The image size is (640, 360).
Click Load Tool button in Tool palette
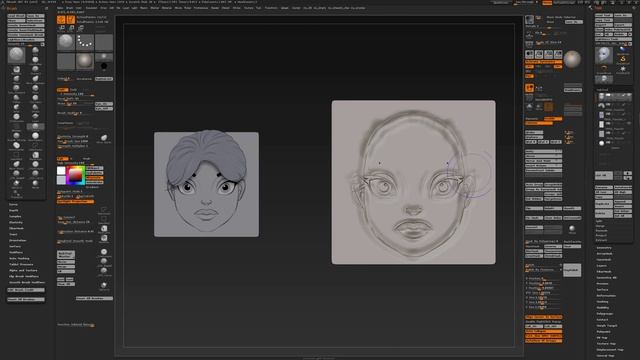coord(604,15)
